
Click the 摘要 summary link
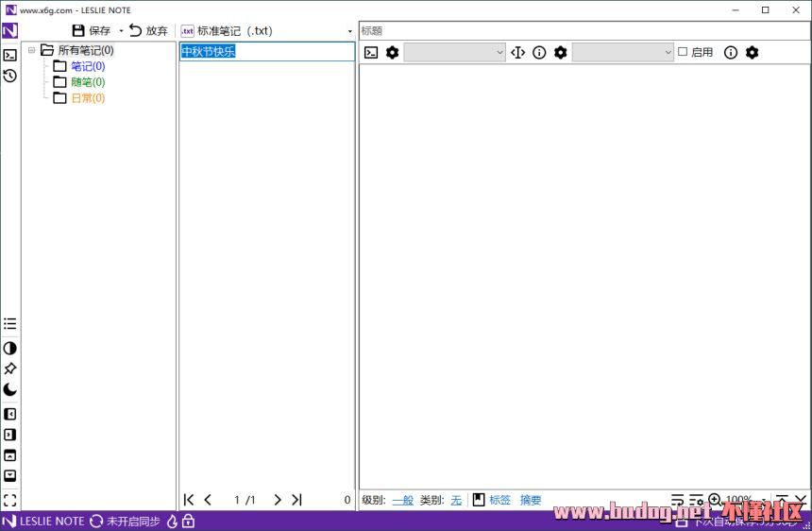tap(531, 500)
